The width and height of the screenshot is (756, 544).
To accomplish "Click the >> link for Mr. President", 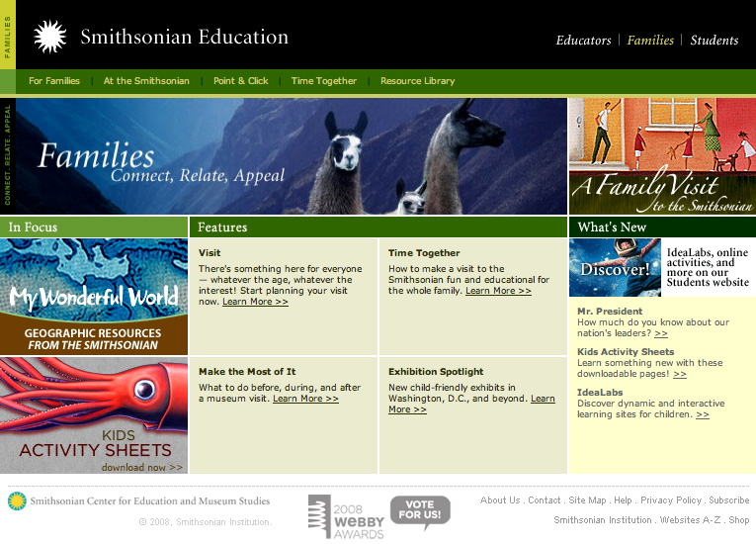I will (x=661, y=333).
